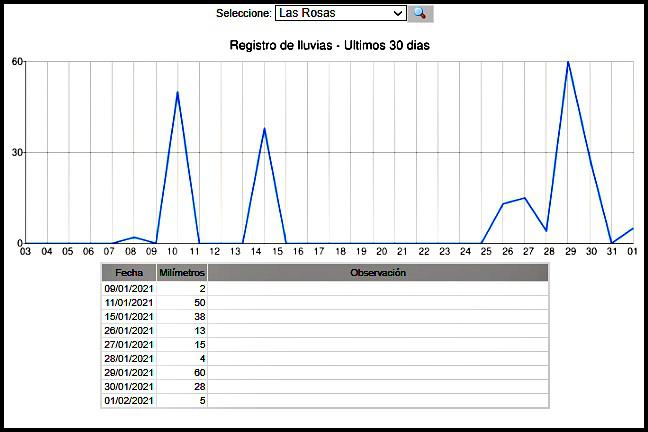This screenshot has height=432, width=648.
Task: Click the 27/01/2021 row date
Action: point(129,344)
